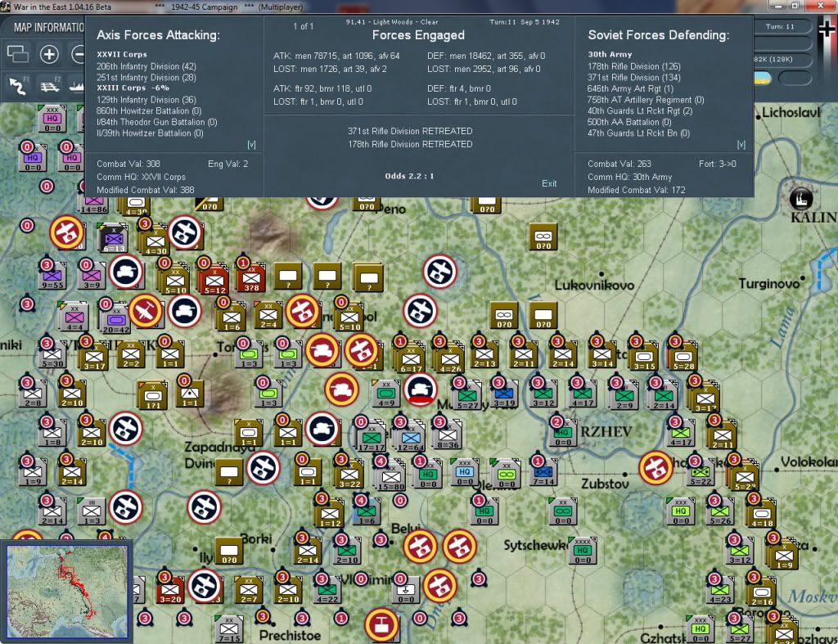Select the Soviet counter labeled 3=14
The image size is (838, 644).
602,354
